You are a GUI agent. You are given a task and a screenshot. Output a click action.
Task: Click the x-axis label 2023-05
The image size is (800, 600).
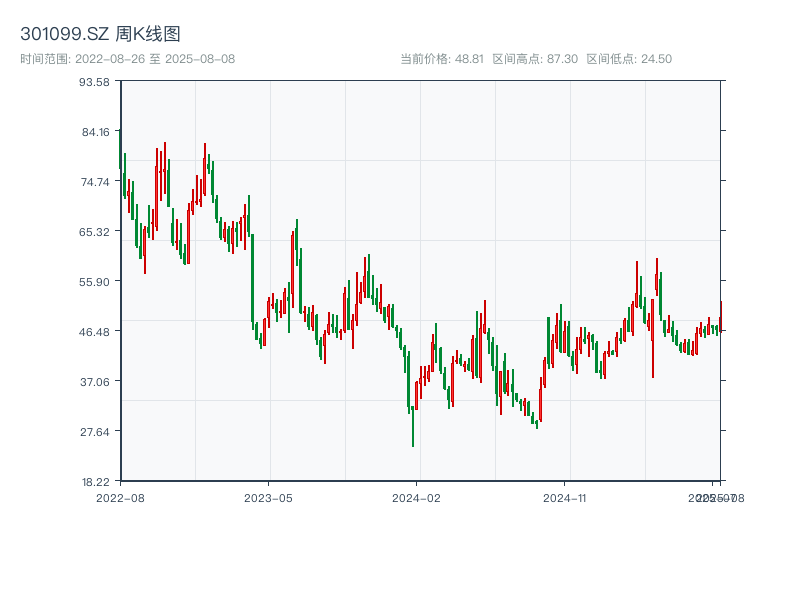[268, 498]
